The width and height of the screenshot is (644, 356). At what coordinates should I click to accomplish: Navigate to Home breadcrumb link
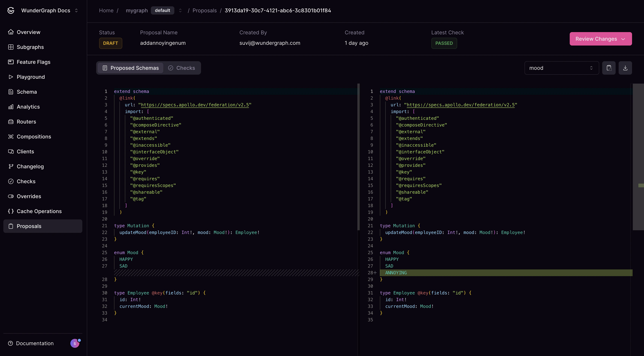106,10
